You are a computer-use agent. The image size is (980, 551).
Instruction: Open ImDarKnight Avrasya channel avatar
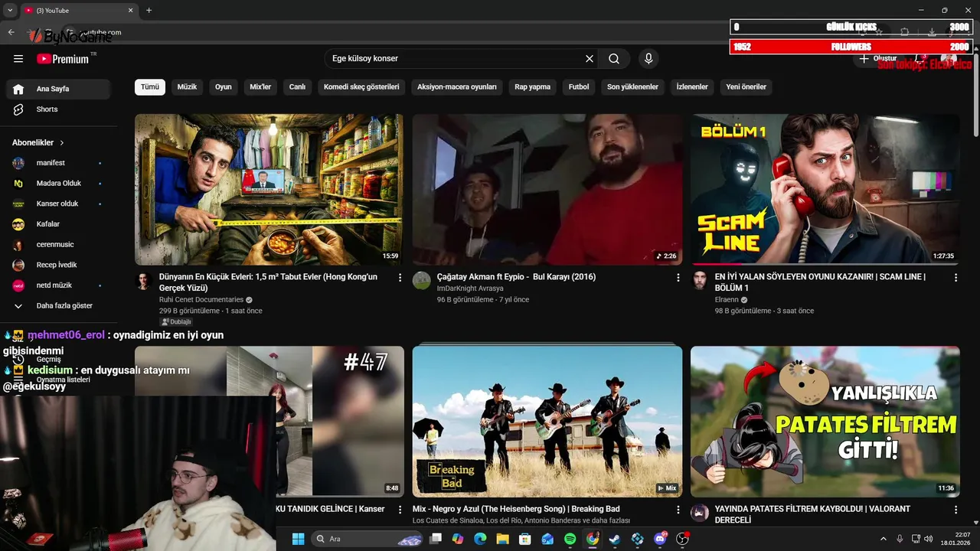tap(422, 281)
